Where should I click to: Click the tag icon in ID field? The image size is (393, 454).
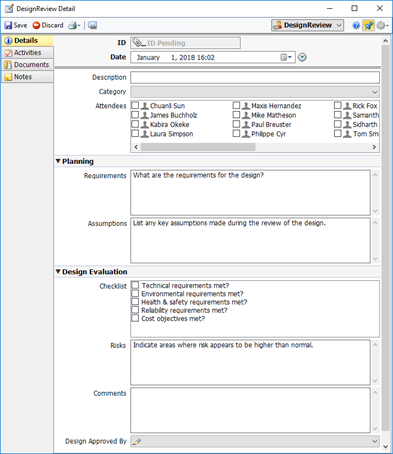(137, 43)
